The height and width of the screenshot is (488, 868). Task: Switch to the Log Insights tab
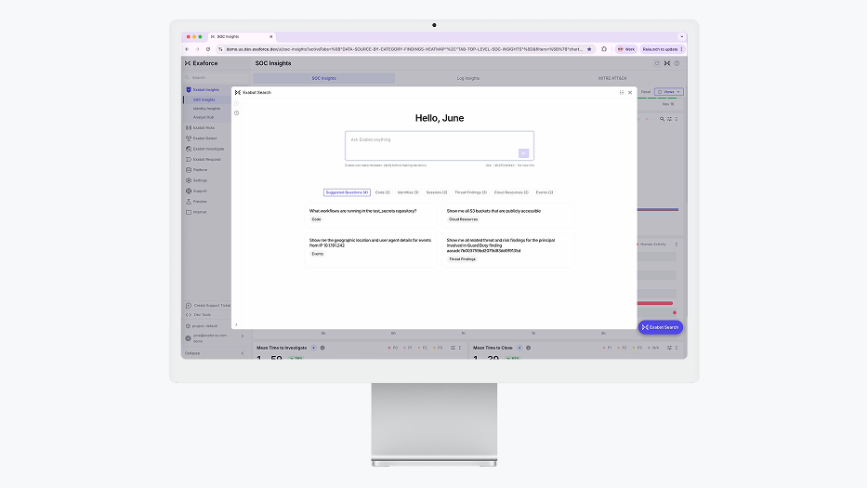pos(468,78)
